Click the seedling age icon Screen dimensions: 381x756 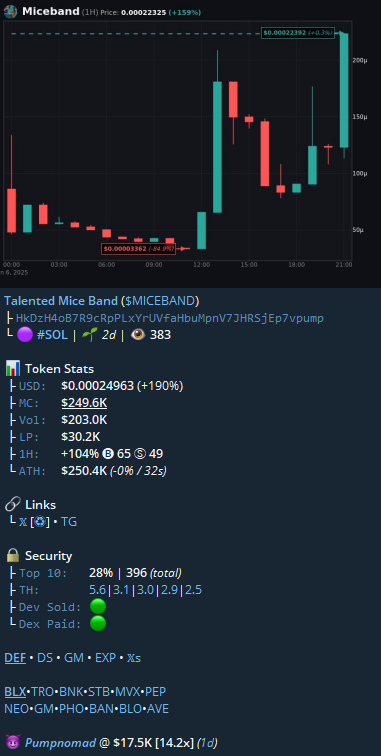89,335
